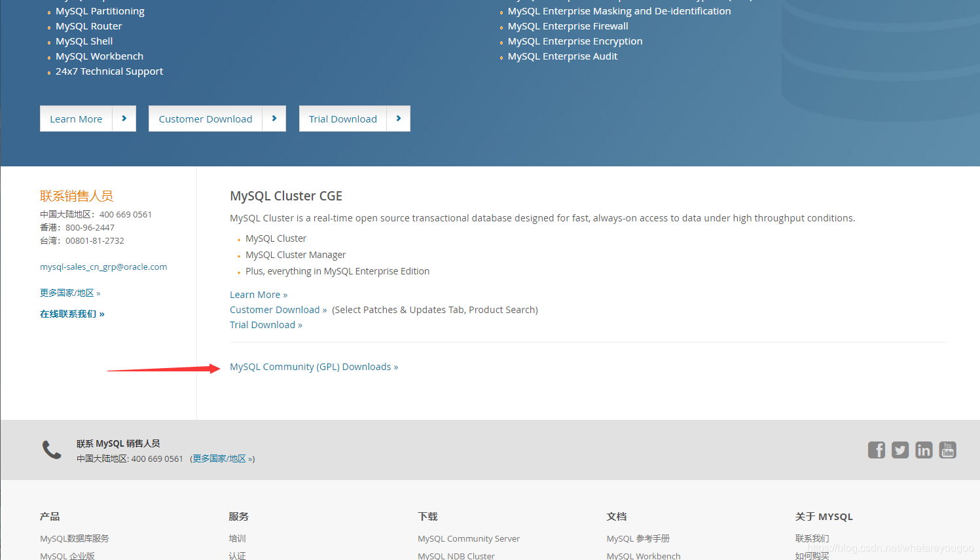Open MySQL Enterprise Encryption link

pos(575,41)
